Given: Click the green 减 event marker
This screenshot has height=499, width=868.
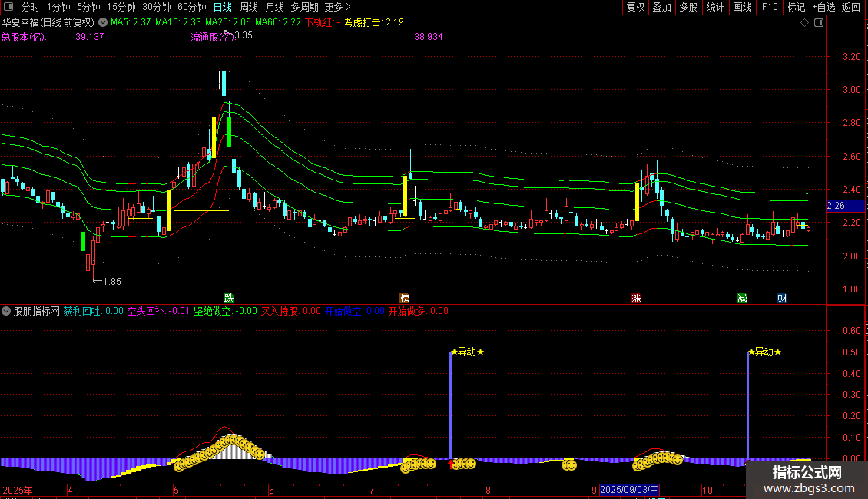Looking at the screenshot, I should [x=742, y=298].
